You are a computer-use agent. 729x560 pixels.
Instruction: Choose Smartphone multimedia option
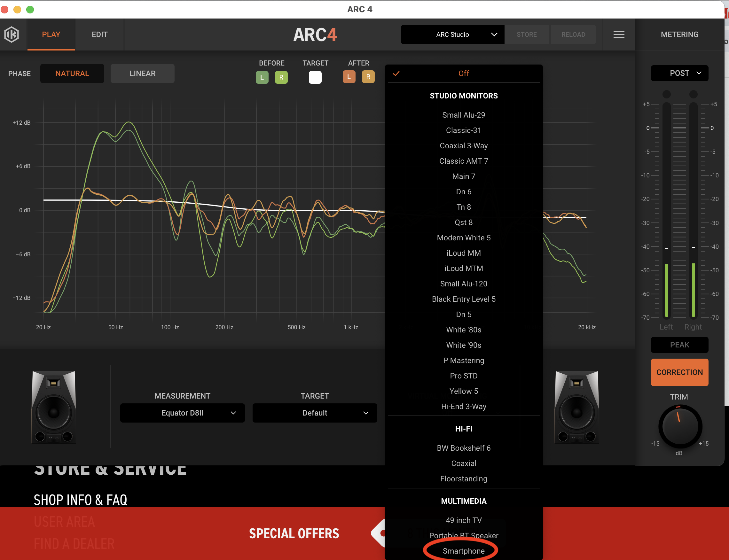pos(464,551)
